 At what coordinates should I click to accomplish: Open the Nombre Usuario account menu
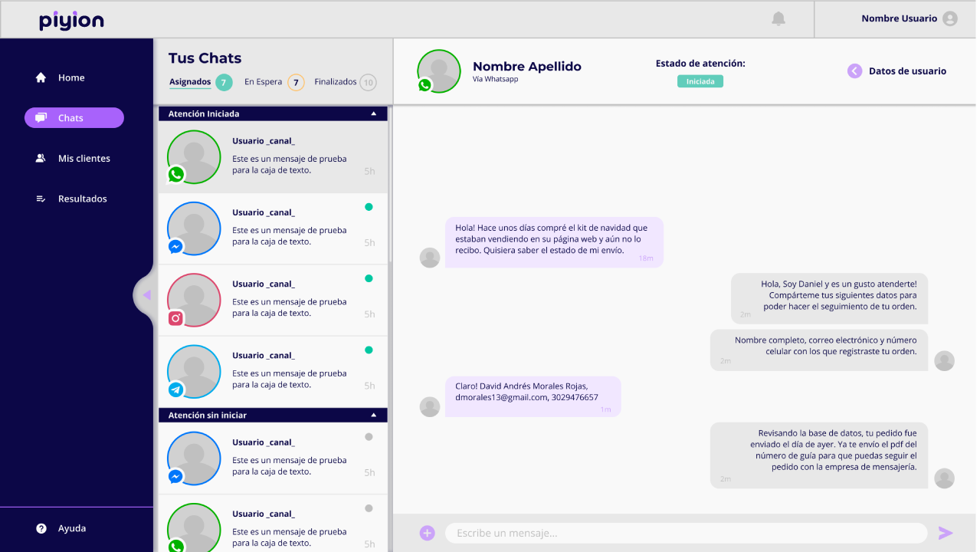point(899,18)
